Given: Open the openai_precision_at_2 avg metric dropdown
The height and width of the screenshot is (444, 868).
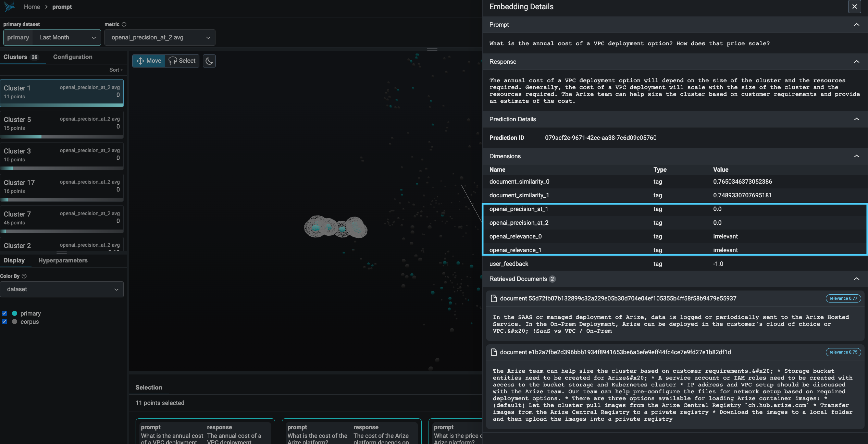Looking at the screenshot, I should [x=160, y=38].
